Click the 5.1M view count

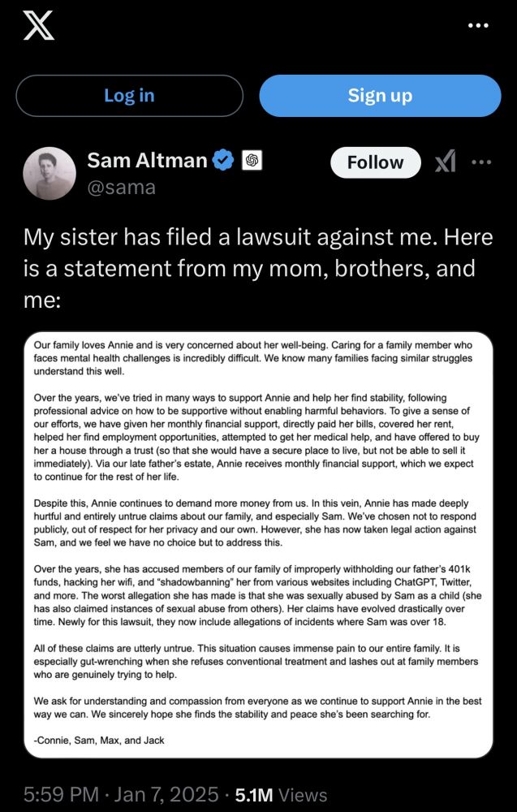(x=254, y=794)
